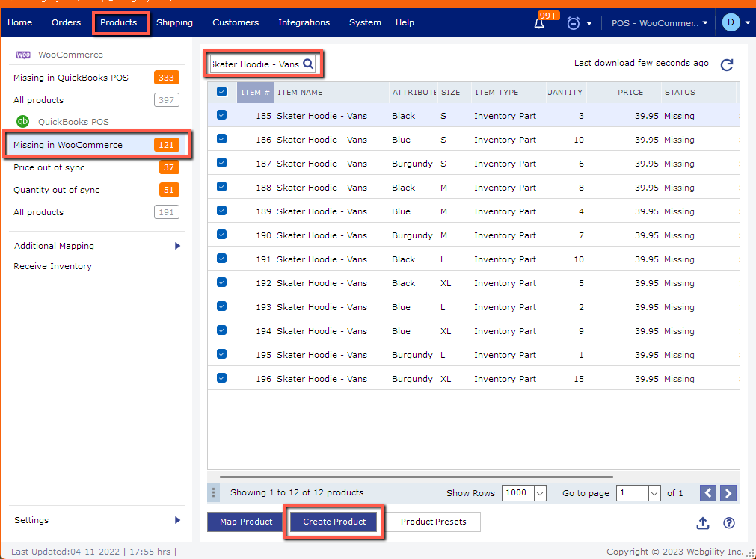Viewport: 756px width, 559px height.
Task: Uncheck the checkbox for item 186
Action: tap(222, 139)
